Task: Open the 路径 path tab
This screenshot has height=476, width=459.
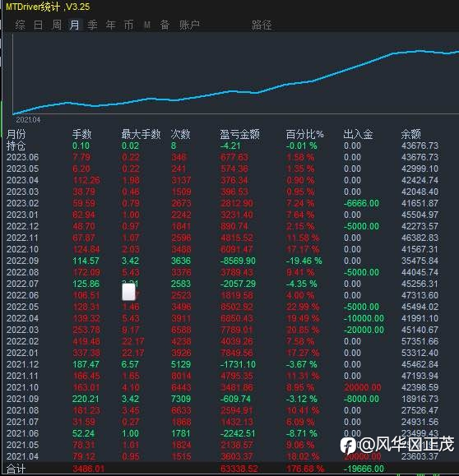Action: tap(262, 25)
